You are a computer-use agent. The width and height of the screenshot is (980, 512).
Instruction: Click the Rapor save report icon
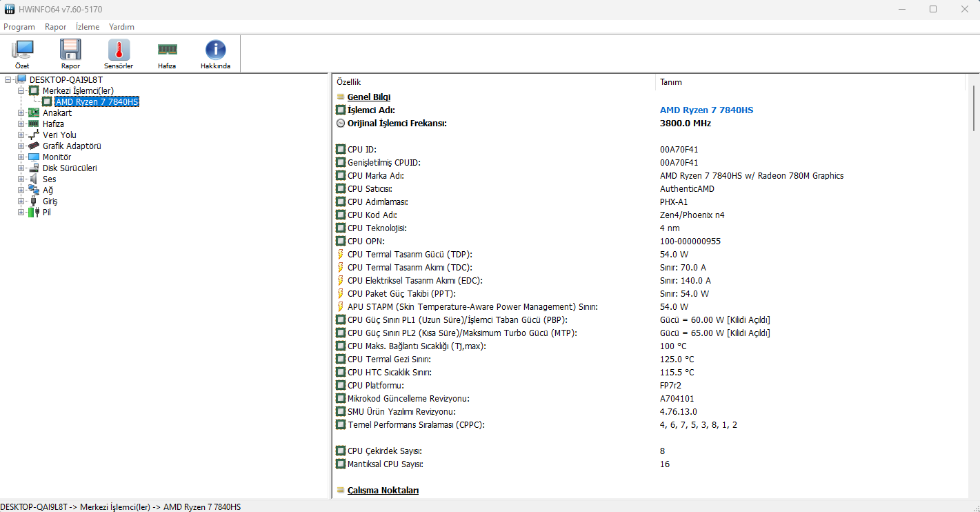click(70, 50)
